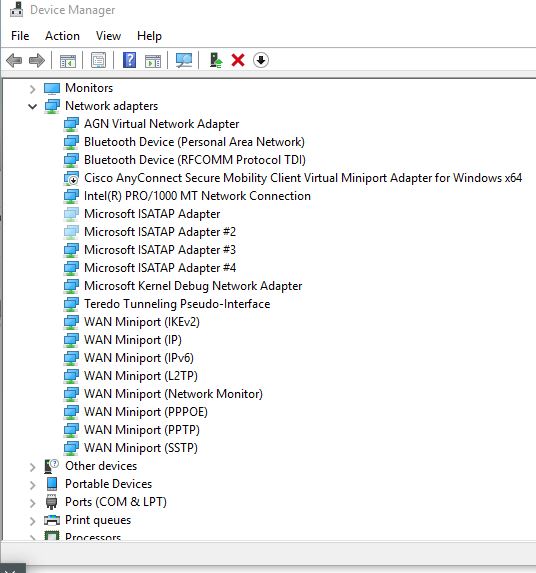Click the red X Uninstall device icon
The height and width of the screenshot is (573, 536).
(x=238, y=60)
